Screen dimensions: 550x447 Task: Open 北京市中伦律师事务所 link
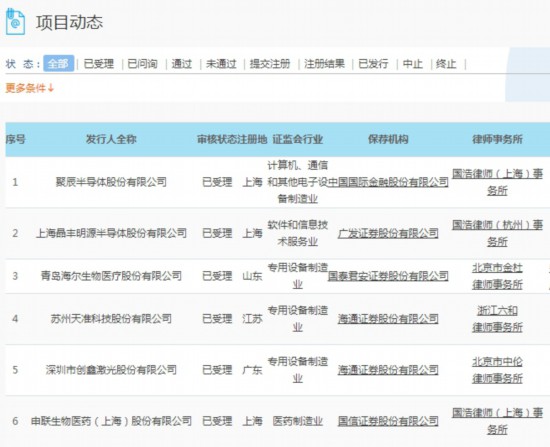(x=497, y=370)
